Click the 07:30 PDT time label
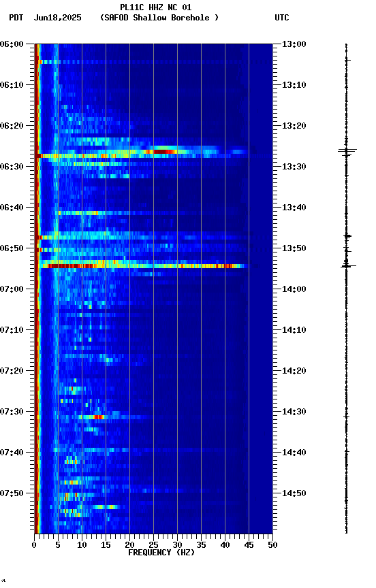The height and width of the screenshot is (588, 376). [12, 412]
